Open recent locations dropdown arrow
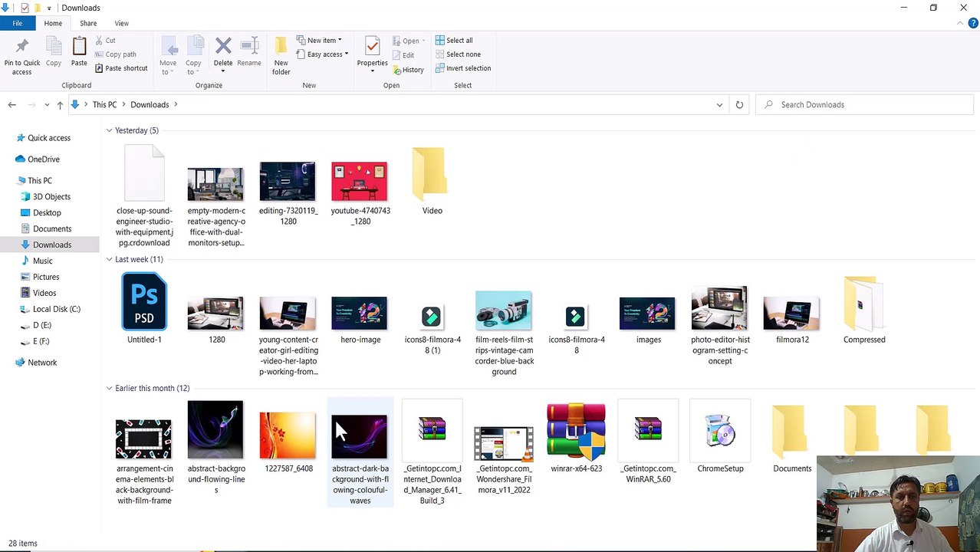 coord(47,105)
